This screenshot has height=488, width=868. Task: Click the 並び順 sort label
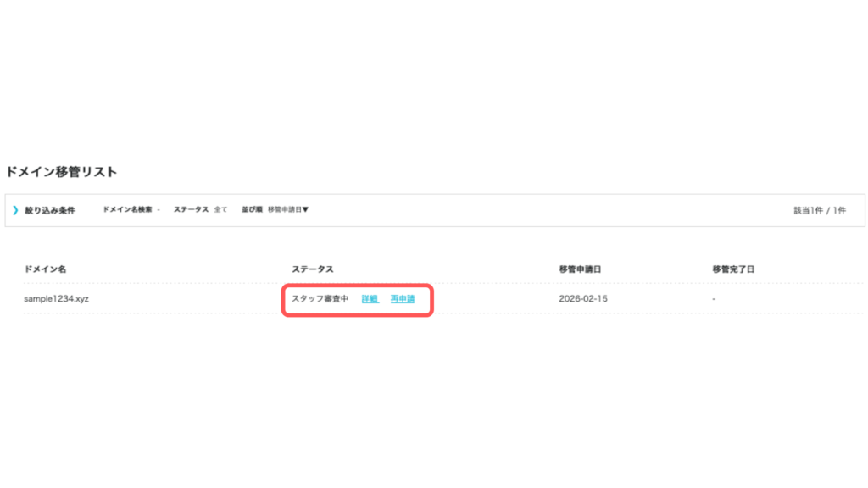[x=251, y=209]
